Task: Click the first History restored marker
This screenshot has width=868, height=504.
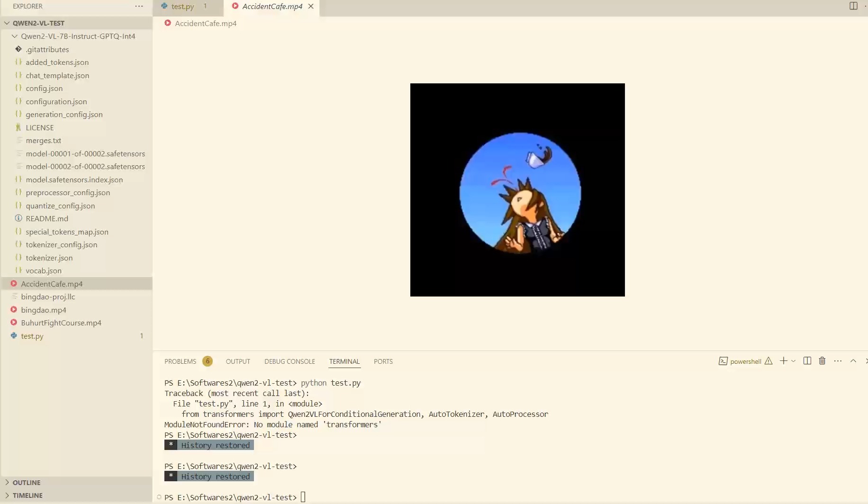Action: point(209,445)
